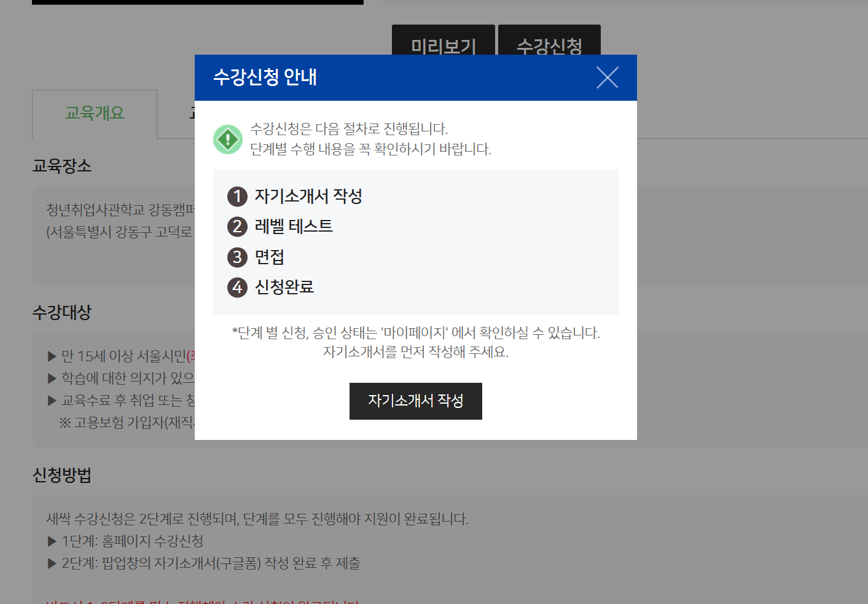Image resolution: width=868 pixels, height=604 pixels.
Task: Select the arrow marker before 만 15세 이상
Action: click(x=51, y=355)
